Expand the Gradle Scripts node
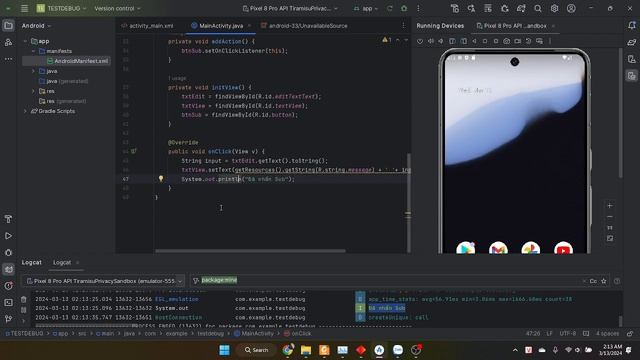The image size is (640, 360). [x=25, y=111]
